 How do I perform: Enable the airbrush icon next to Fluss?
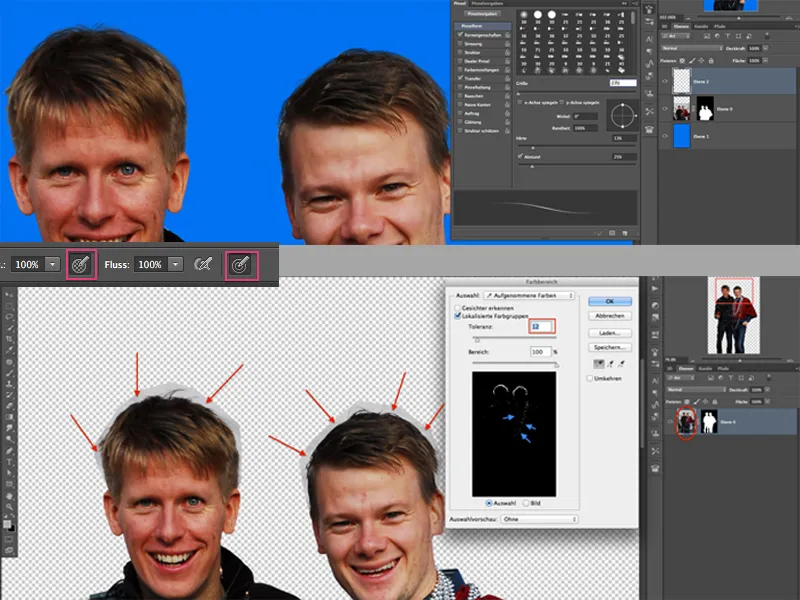coord(204,265)
